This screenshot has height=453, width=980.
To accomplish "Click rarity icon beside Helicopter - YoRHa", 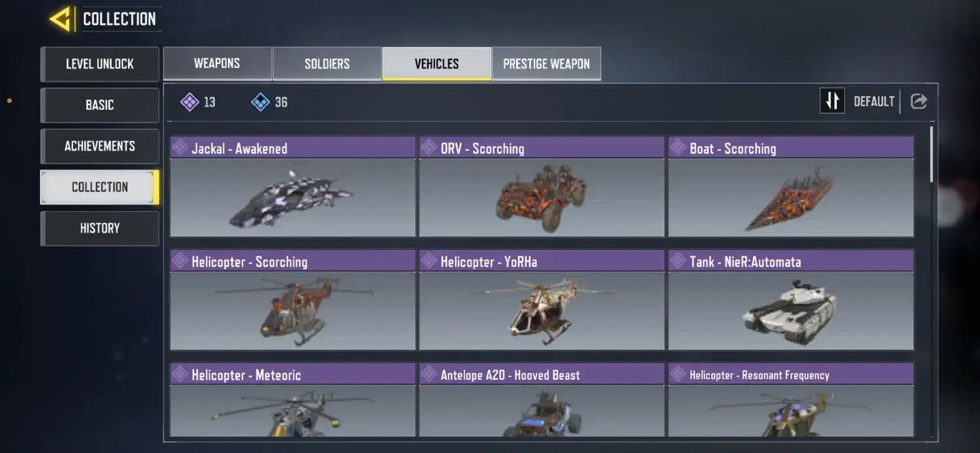I will coord(429,261).
